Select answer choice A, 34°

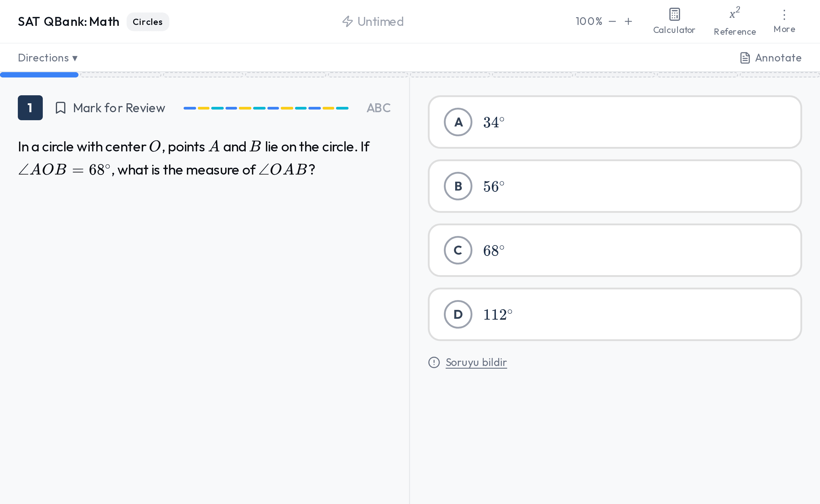coord(614,122)
